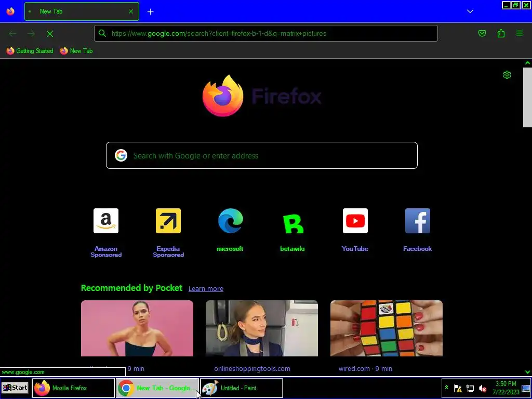Switch to Untitled - Paint taskbar button
This screenshot has height=399, width=532.
point(242,388)
